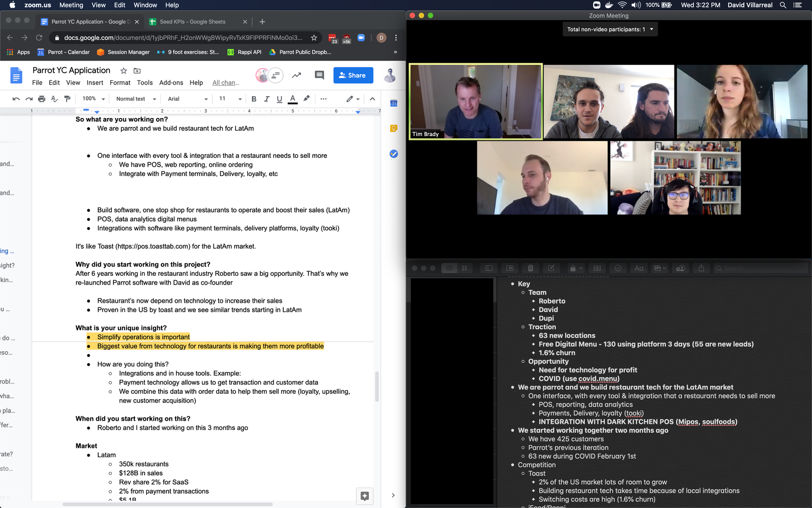Open the Add-ons menu
This screenshot has width=812, height=508.
[171, 82]
